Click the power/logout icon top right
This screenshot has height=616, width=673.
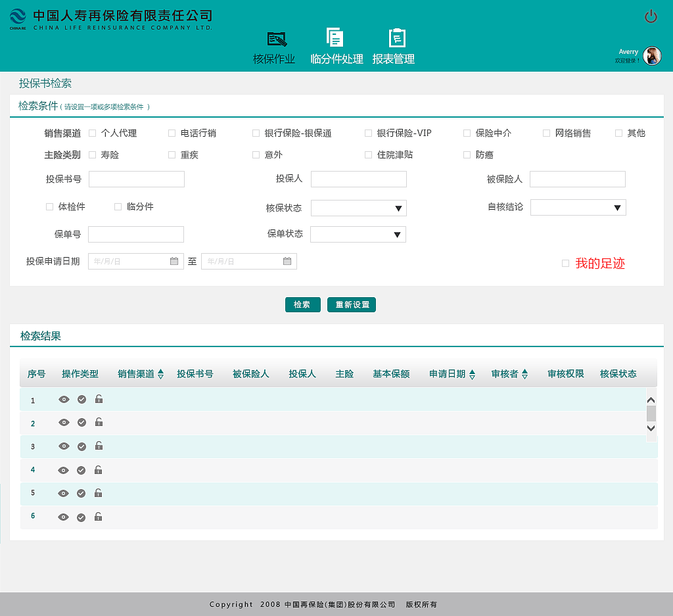pyautogui.click(x=651, y=18)
